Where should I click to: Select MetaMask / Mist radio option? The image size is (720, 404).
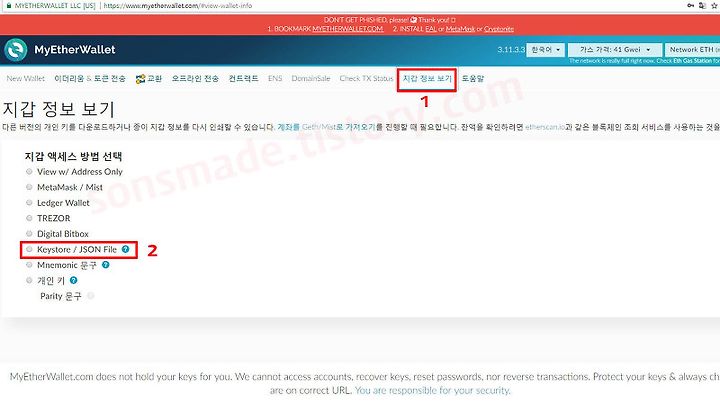click(29, 187)
